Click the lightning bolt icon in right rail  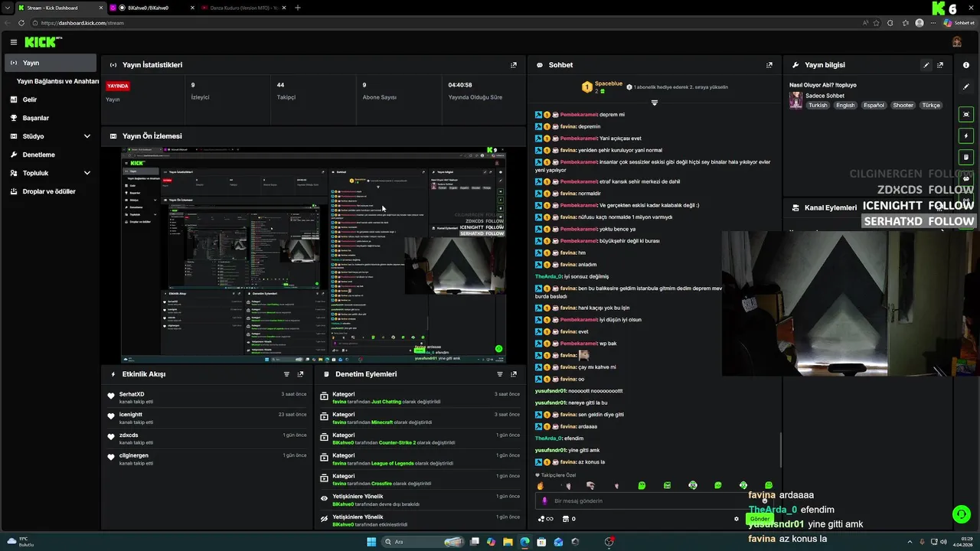(966, 135)
